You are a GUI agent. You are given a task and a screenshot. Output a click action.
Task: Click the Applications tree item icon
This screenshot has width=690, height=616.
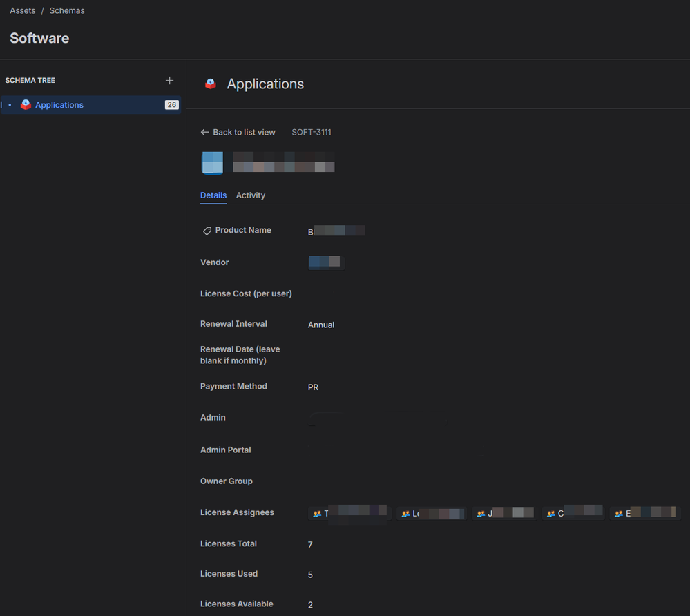click(26, 105)
